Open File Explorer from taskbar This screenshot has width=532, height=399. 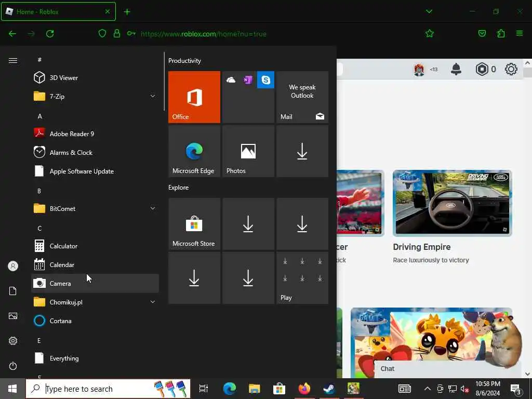pyautogui.click(x=254, y=389)
